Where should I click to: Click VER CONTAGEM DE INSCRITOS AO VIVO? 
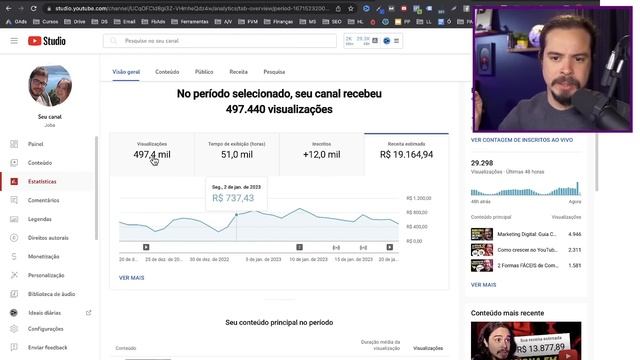[x=522, y=140]
